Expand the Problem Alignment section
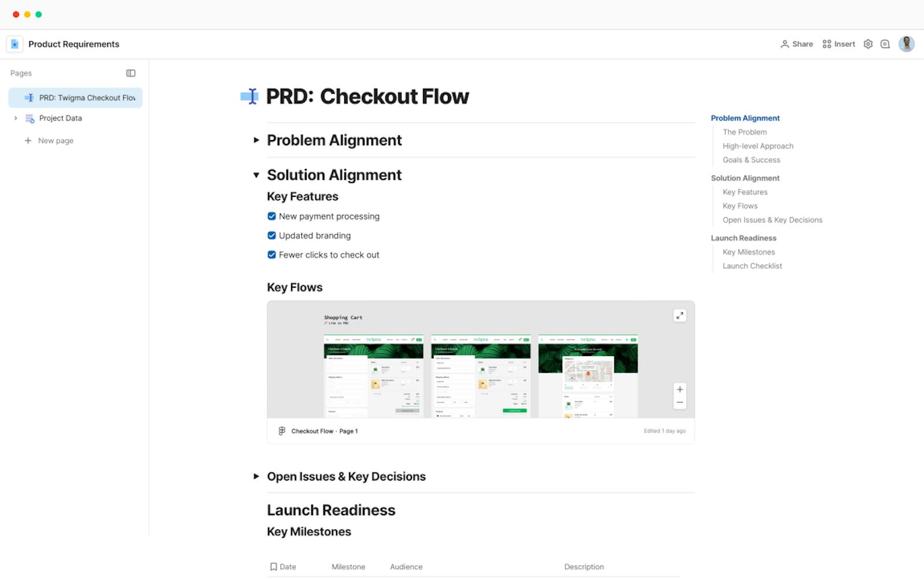Viewport: 924px width, 579px height. 256,140
